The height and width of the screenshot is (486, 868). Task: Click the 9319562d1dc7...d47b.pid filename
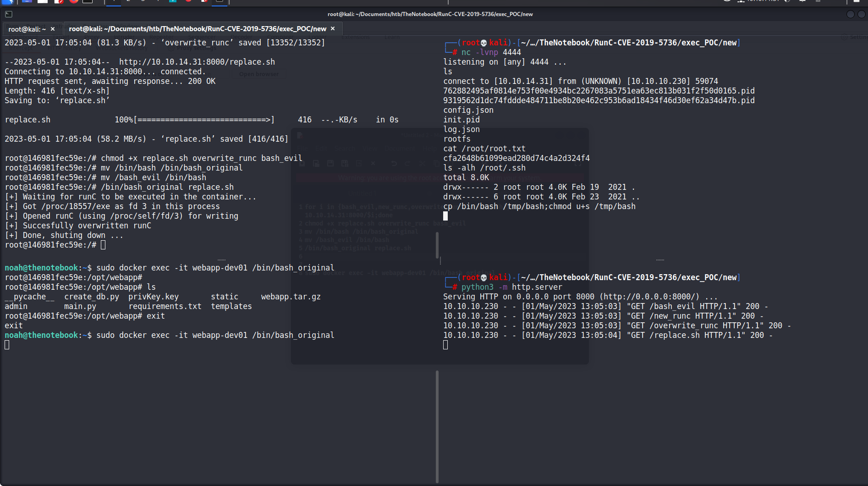click(x=599, y=100)
